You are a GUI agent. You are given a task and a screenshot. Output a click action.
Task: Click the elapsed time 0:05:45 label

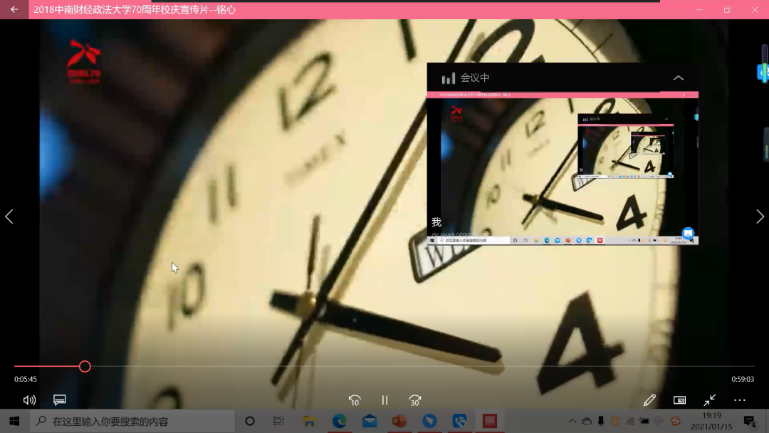[26, 379]
